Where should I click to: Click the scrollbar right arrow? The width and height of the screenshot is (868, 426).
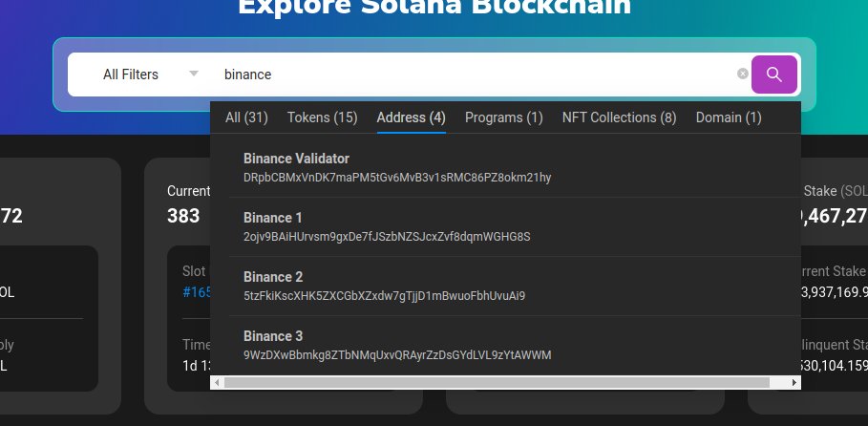pyautogui.click(x=794, y=382)
